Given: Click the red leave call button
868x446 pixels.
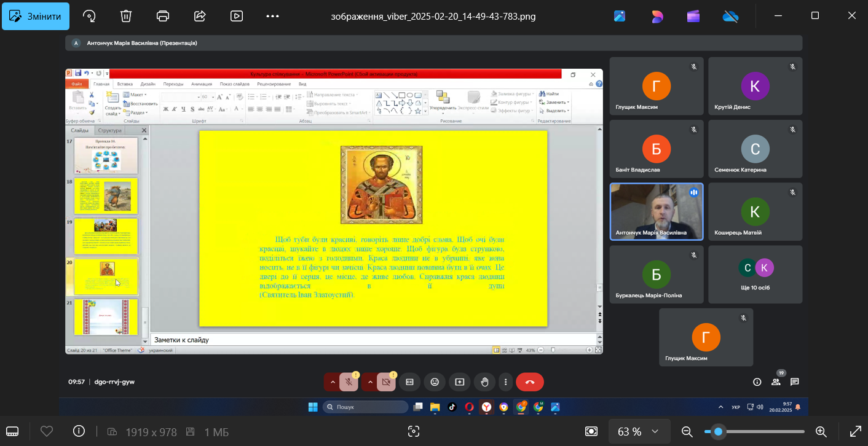Looking at the screenshot, I should pos(530,382).
